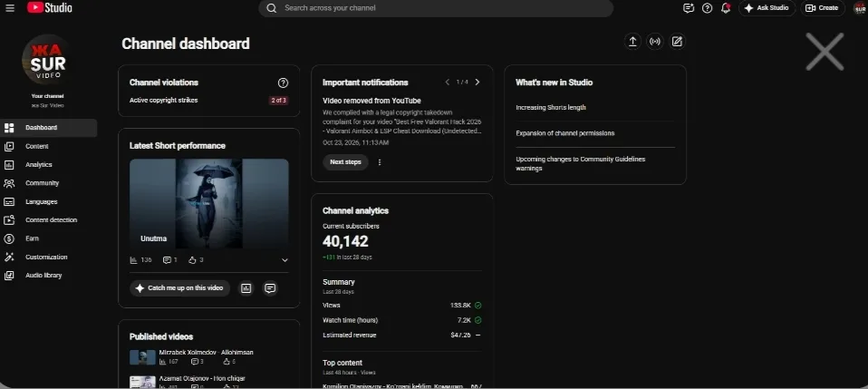Image resolution: width=868 pixels, height=389 pixels.
Task: Open Languages in the sidebar
Action: pos(49,201)
